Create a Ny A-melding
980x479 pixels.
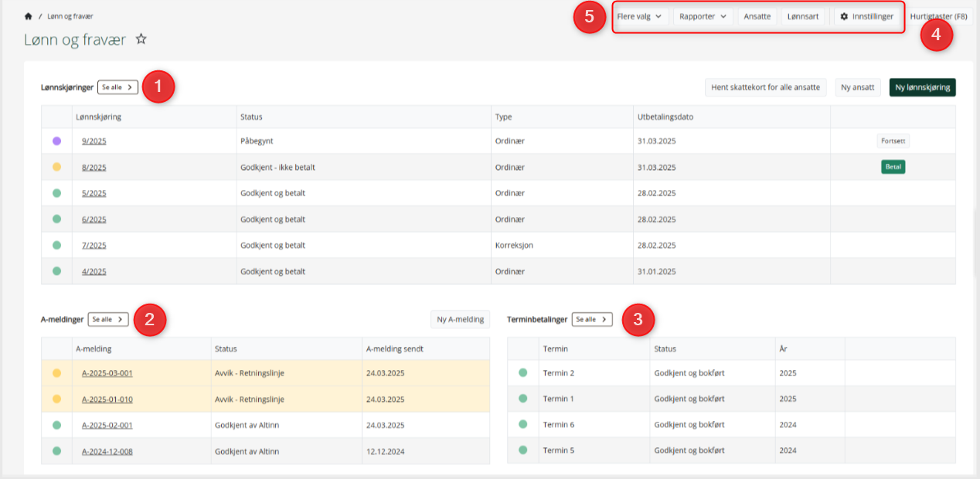pyautogui.click(x=460, y=319)
